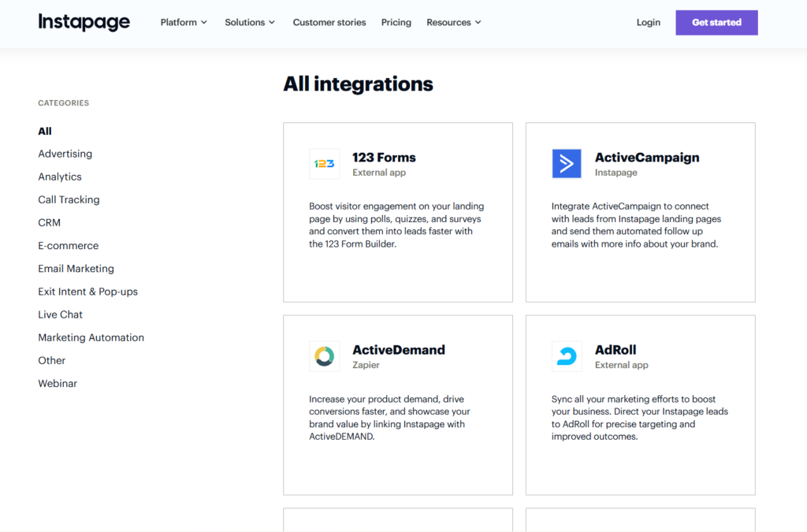Choose the Exit Intent & Pop-ups filter

(x=87, y=291)
